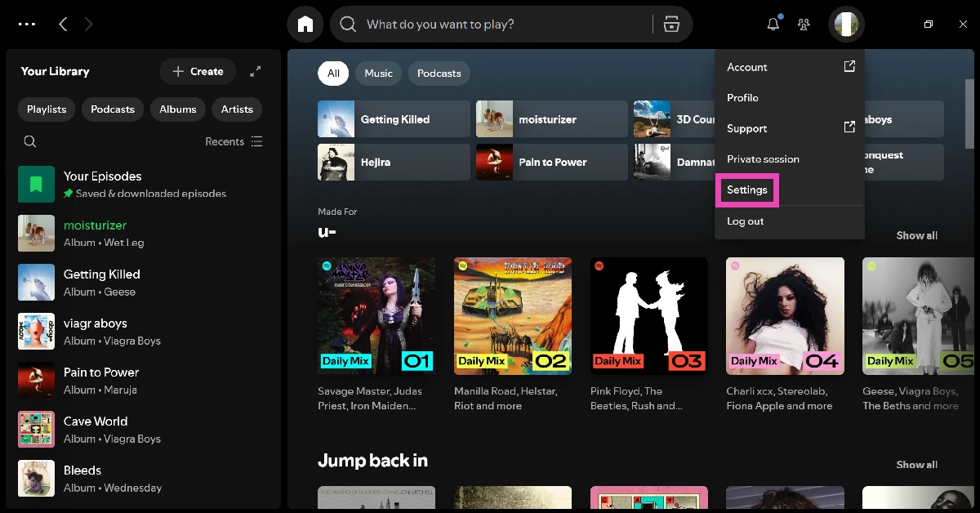
Task: Toggle the Albums library filter
Action: pyautogui.click(x=177, y=109)
